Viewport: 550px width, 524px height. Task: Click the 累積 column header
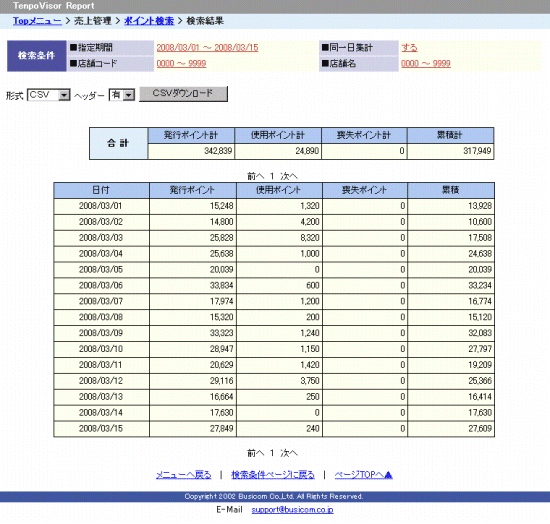(451, 190)
